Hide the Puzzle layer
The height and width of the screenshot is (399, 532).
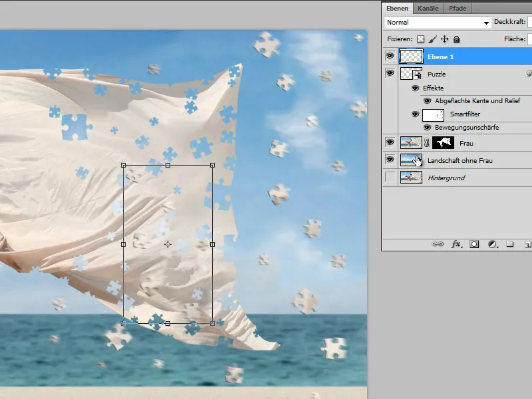(390, 73)
